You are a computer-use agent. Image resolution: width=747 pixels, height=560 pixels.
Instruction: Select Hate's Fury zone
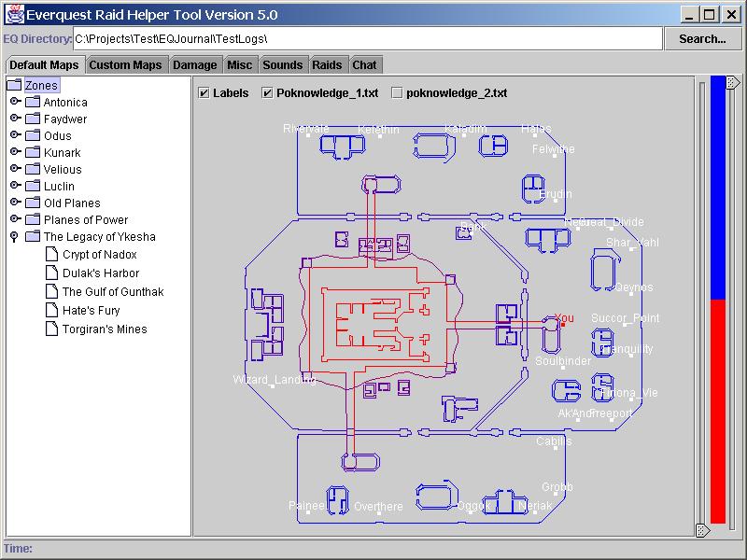coord(91,311)
